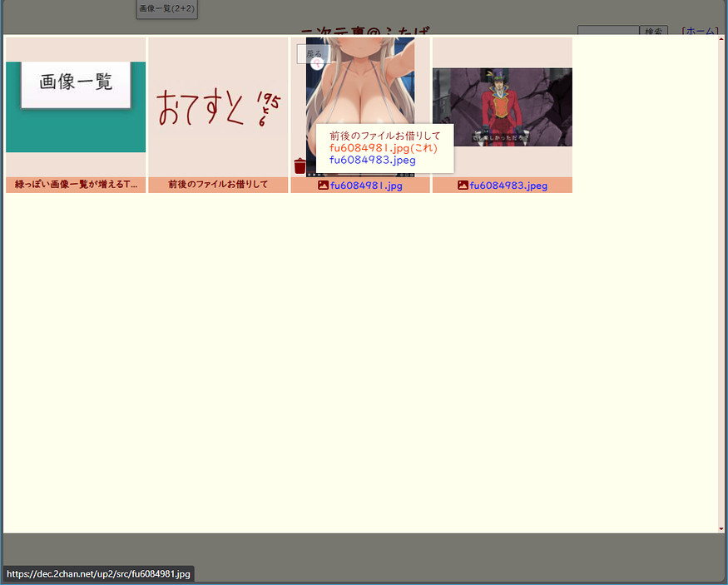Click the trash can delete icon
The width and height of the screenshot is (728, 585).
click(300, 166)
